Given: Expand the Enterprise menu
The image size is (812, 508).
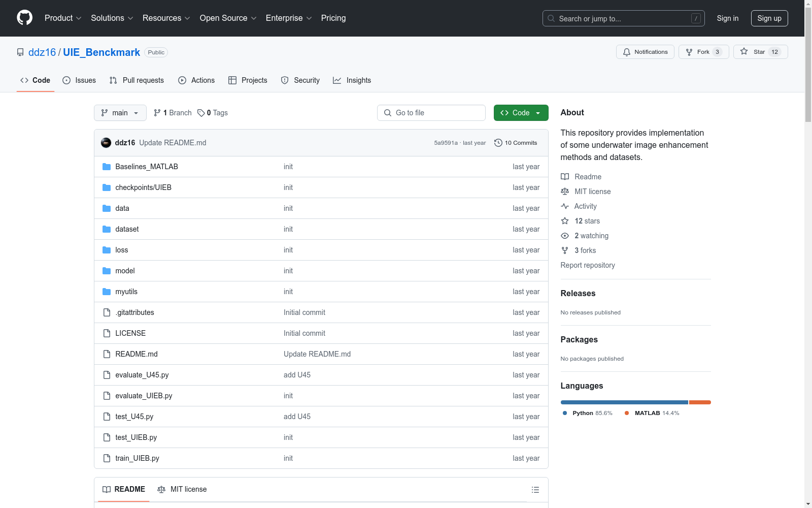Looking at the screenshot, I should [289, 18].
